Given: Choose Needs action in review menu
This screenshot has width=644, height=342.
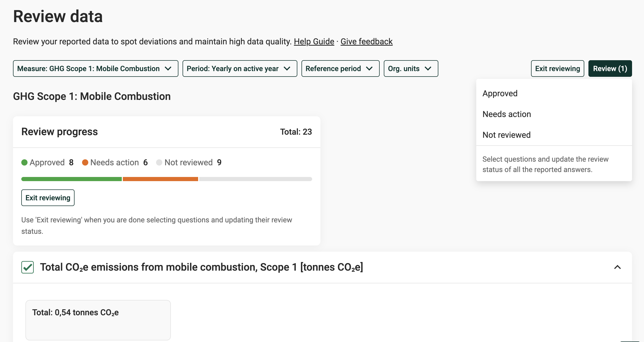Looking at the screenshot, I should (506, 114).
